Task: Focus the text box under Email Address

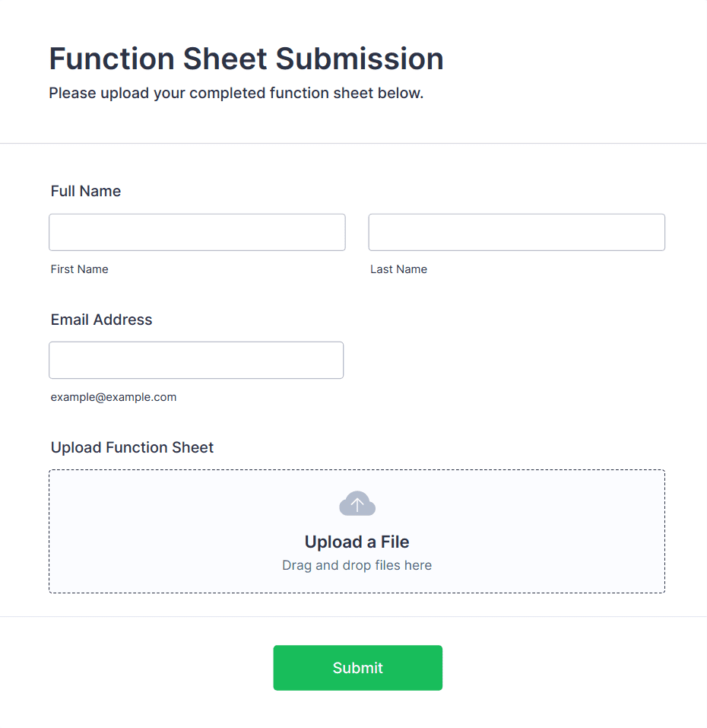Action: [x=196, y=360]
